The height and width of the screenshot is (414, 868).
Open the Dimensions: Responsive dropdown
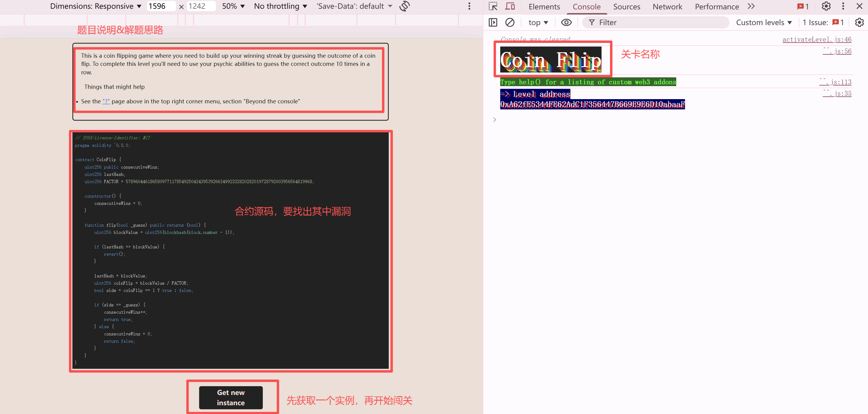(96, 6)
